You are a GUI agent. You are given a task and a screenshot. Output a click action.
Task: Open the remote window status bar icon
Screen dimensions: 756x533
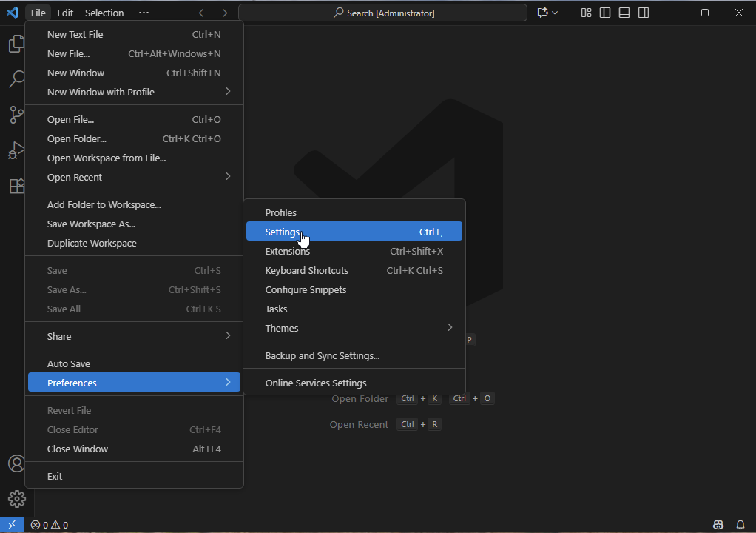click(12, 525)
